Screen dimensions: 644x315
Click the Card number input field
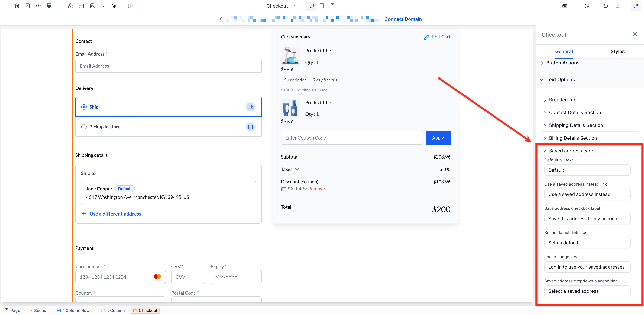pos(120,277)
